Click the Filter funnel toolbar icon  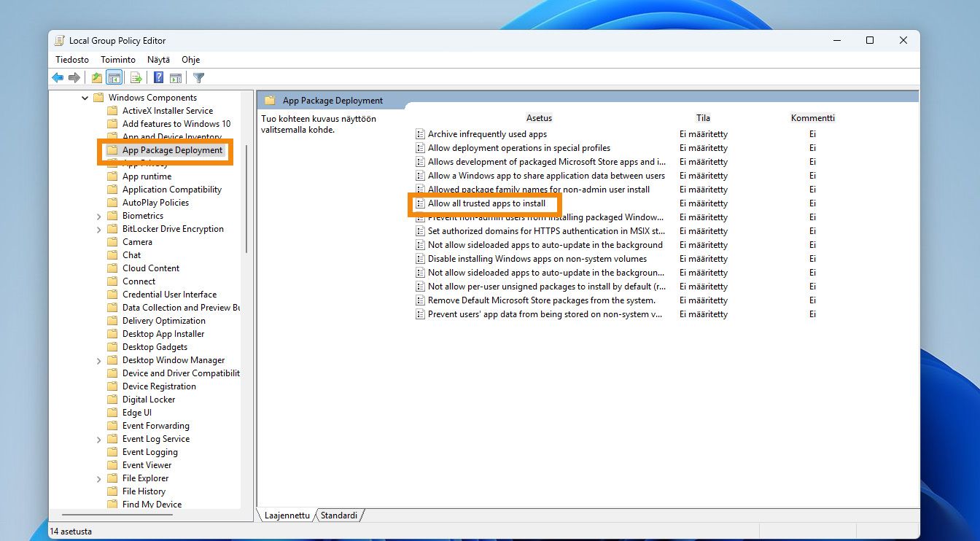point(198,78)
